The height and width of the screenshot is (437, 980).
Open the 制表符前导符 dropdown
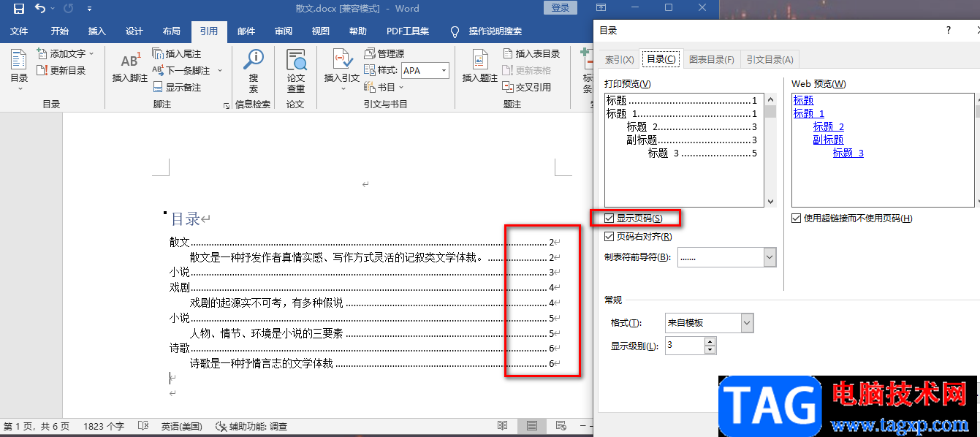pos(770,257)
